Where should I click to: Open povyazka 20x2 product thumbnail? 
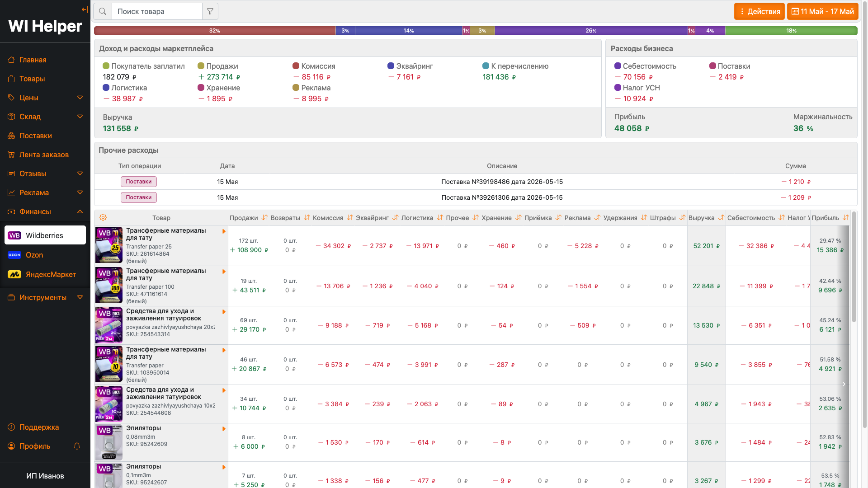pos(109,325)
